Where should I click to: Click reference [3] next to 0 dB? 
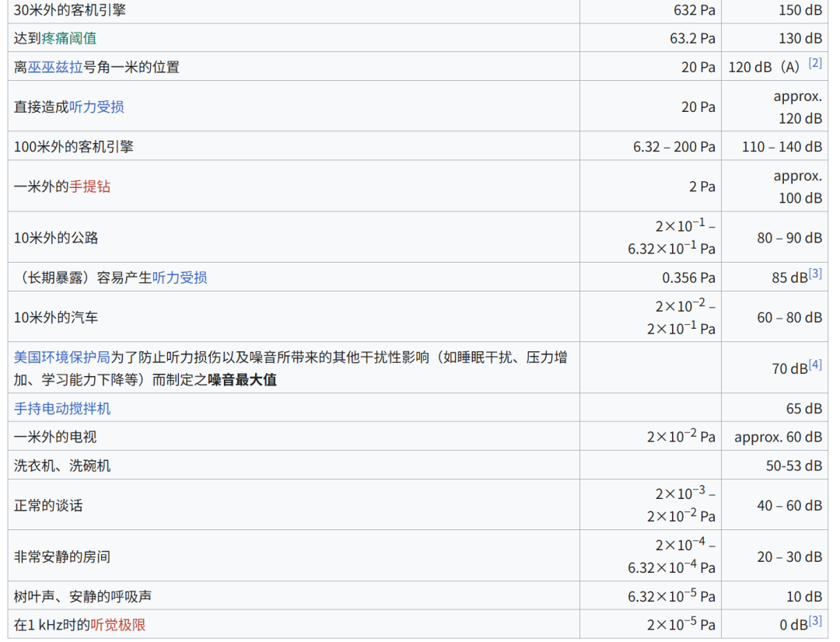814,621
